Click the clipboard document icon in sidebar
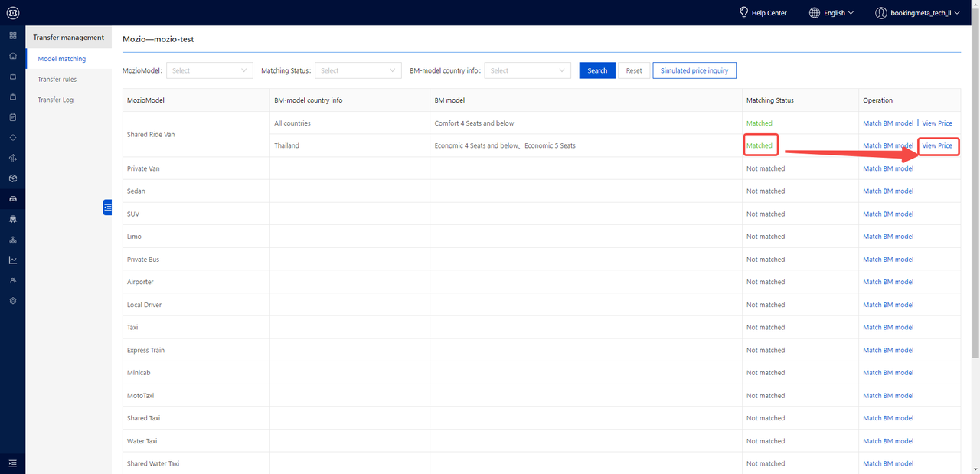 click(x=12, y=117)
